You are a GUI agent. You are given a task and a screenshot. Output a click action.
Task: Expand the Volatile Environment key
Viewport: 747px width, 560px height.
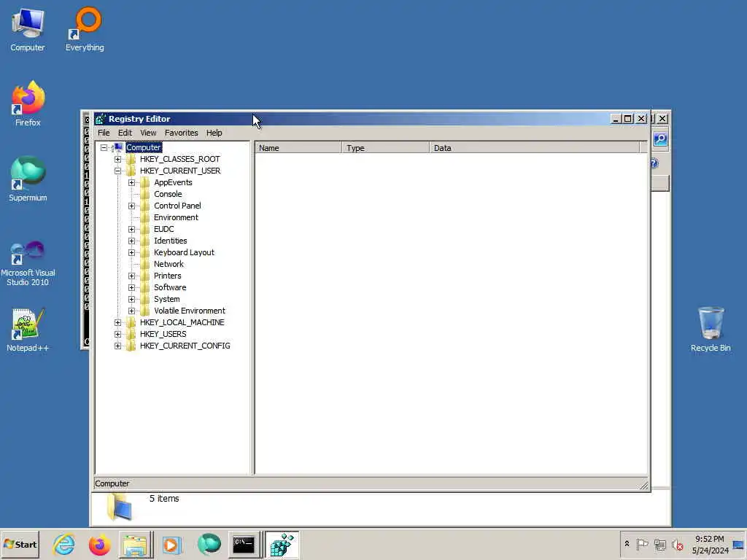pyautogui.click(x=131, y=311)
